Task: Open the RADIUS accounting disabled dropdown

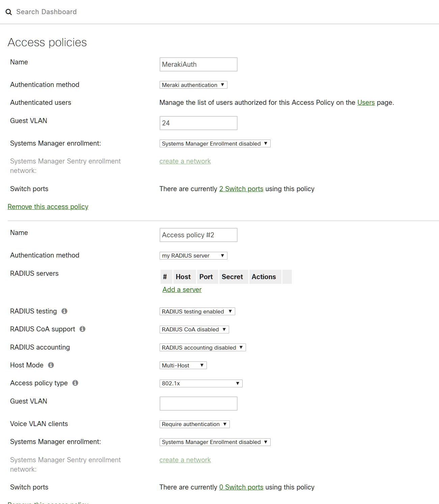Action: 202,348
